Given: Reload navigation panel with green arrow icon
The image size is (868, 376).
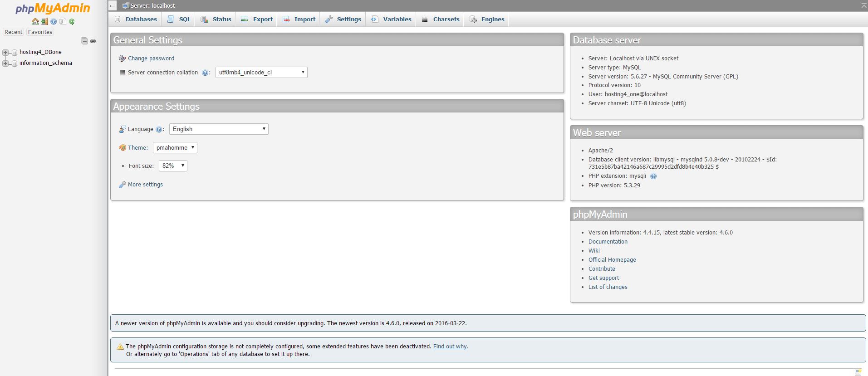Looking at the screenshot, I should (72, 21).
